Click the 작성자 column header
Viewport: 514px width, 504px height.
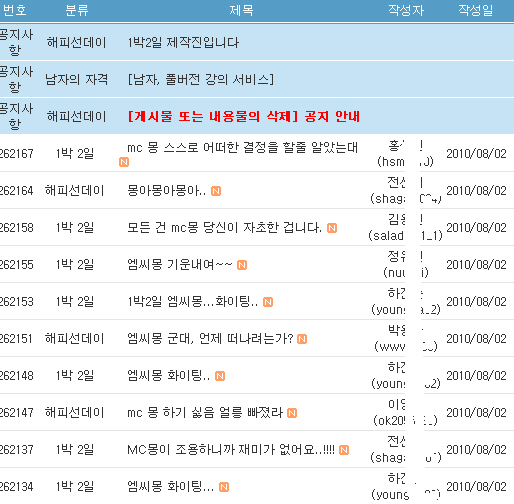[x=406, y=10]
